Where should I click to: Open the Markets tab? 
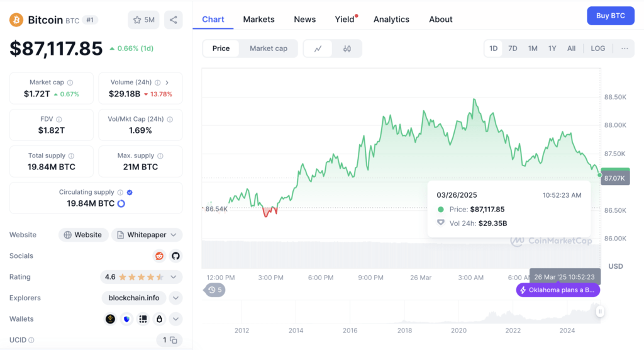click(x=258, y=20)
